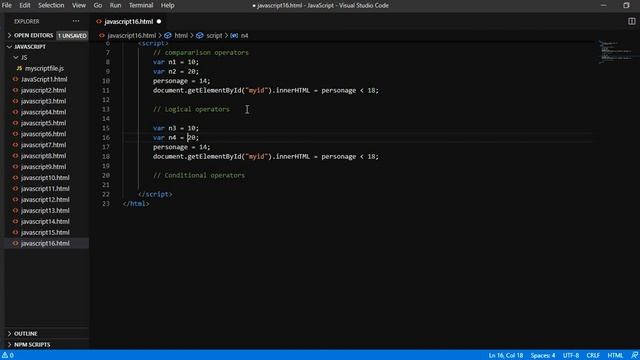Open myscriptfile.js in the explorer
This screenshot has height=360, width=640.
point(44,69)
